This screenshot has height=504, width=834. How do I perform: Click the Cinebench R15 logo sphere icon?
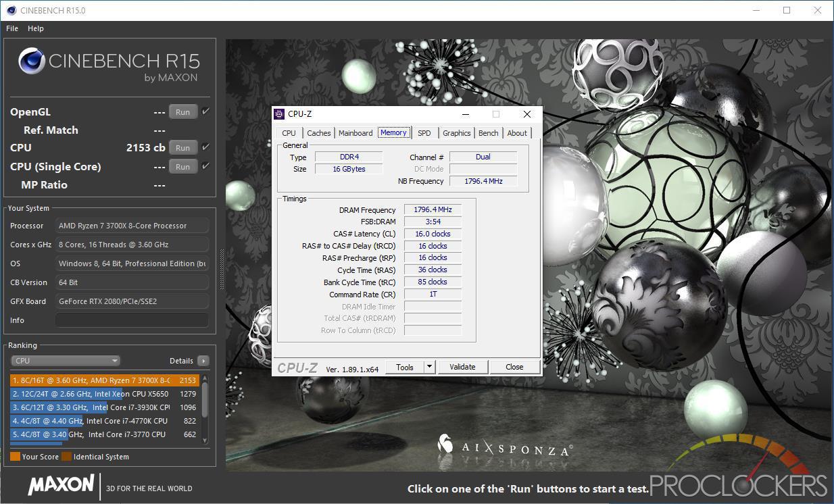[31, 61]
